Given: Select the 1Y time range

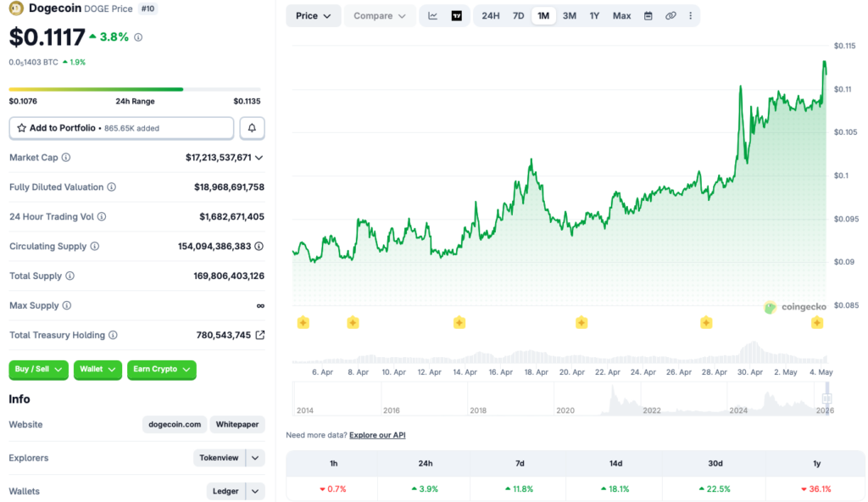Looking at the screenshot, I should click(594, 16).
